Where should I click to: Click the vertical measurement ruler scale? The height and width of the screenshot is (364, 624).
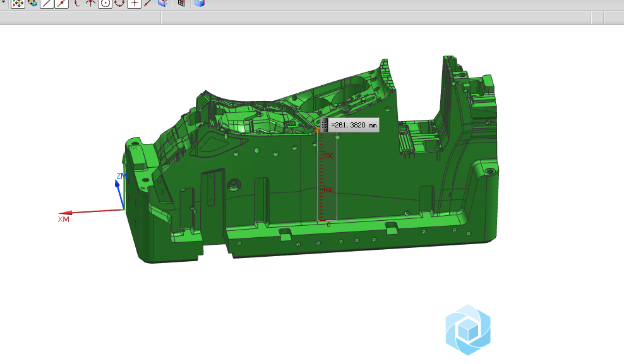pyautogui.click(x=327, y=177)
